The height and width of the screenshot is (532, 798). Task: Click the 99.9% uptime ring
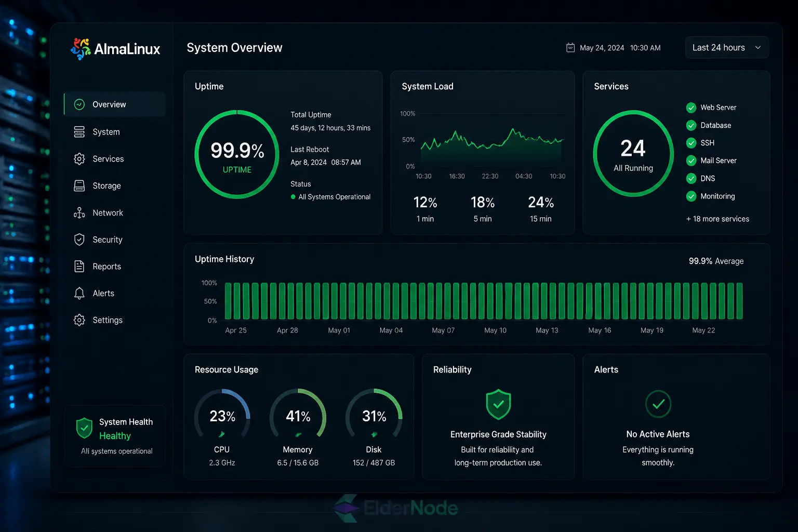pos(237,154)
